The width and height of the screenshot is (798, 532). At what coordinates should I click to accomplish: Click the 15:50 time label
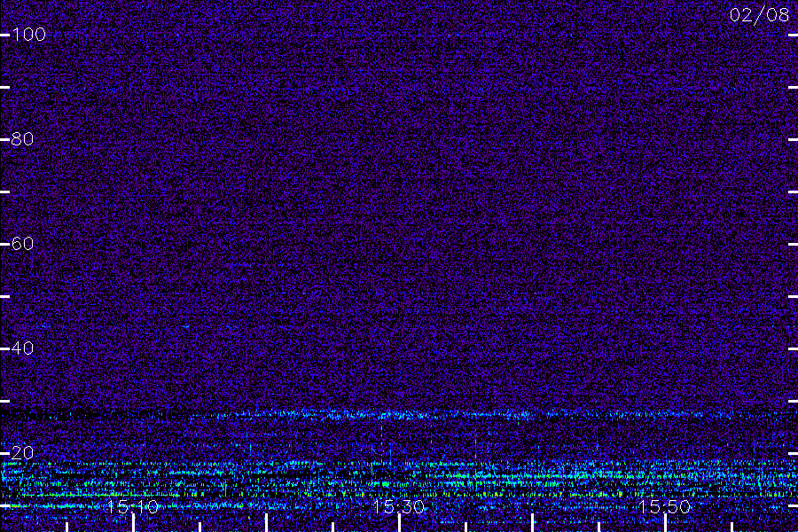(x=665, y=507)
